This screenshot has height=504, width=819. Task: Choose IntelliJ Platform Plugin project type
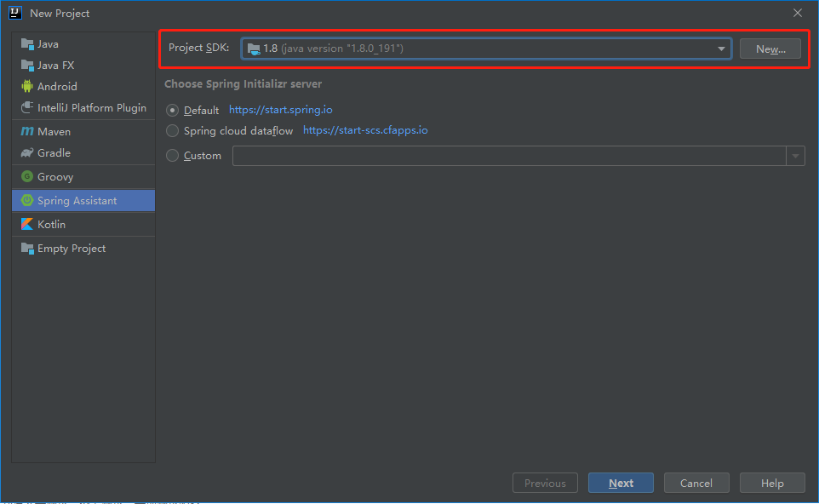click(x=92, y=108)
